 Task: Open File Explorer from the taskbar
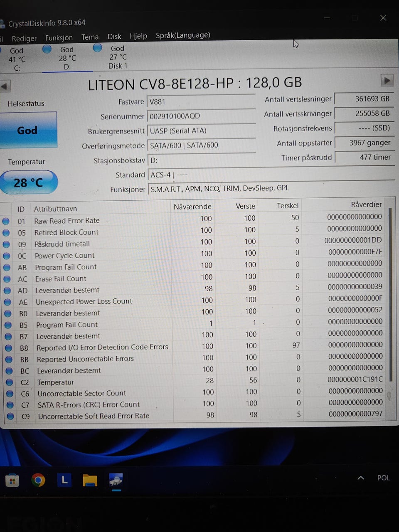tap(90, 480)
